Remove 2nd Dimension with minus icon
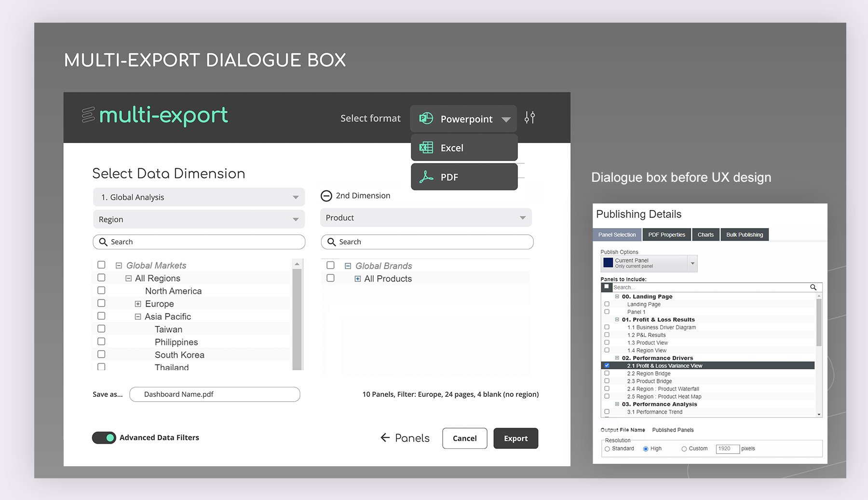The height and width of the screenshot is (500, 868). (x=326, y=196)
